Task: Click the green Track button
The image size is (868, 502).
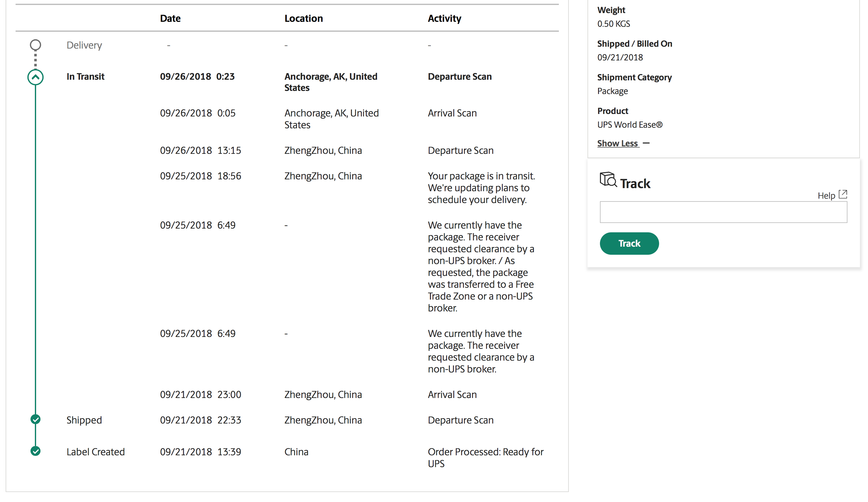Action: click(x=629, y=243)
